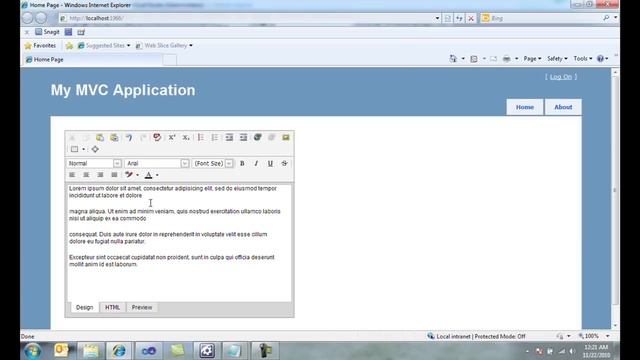Click the 100% zoom level in status bar
This screenshot has width=640, height=360.
coord(591,336)
